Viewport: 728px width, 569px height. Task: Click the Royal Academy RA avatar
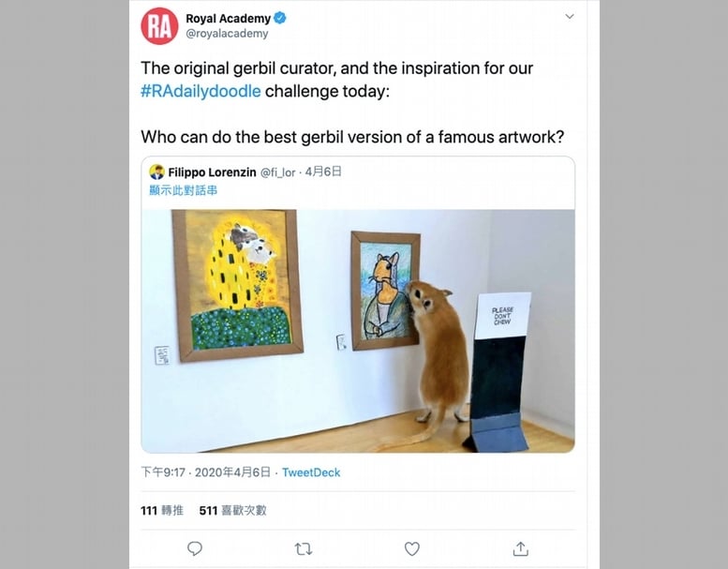pos(159,26)
